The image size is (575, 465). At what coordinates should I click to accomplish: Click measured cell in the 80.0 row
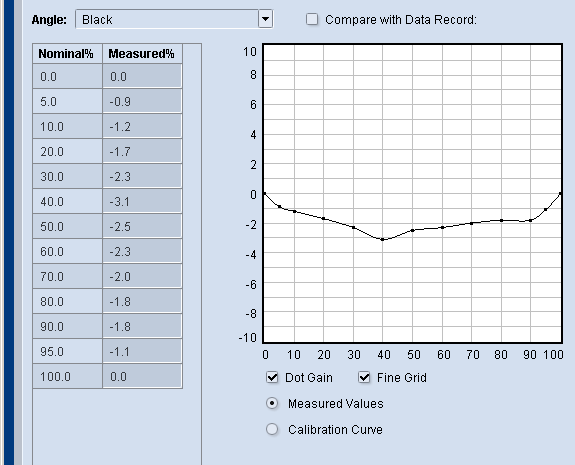pyautogui.click(x=142, y=301)
